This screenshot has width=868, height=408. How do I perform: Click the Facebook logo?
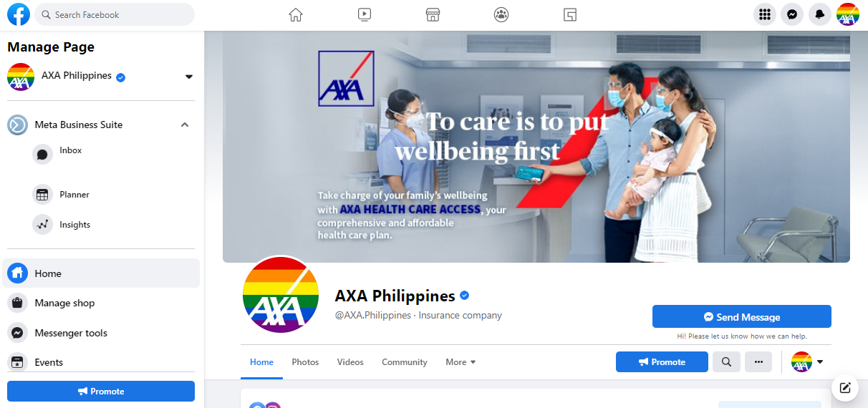tap(19, 14)
